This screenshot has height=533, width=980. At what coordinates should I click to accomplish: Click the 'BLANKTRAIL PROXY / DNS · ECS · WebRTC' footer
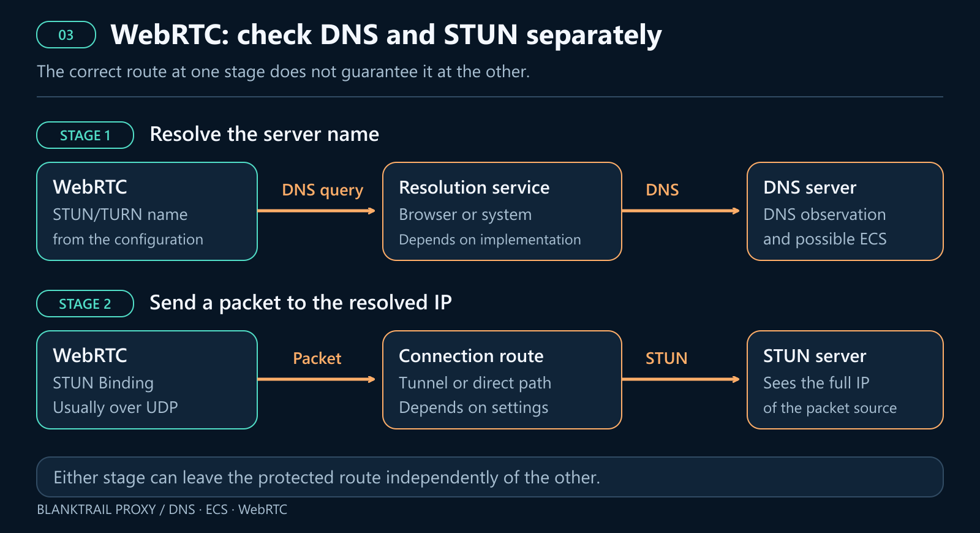[162, 510]
